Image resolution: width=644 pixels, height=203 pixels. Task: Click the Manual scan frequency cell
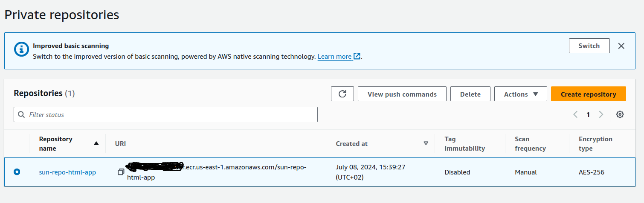point(525,172)
